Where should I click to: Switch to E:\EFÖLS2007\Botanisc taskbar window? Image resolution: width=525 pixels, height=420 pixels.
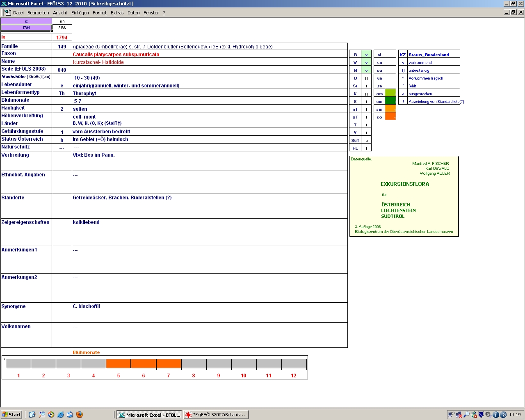coord(216,415)
